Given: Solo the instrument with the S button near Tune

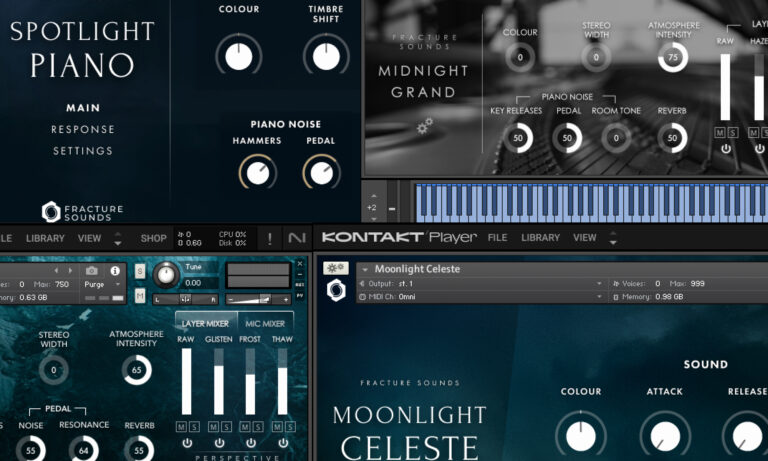Looking at the screenshot, I should coord(140,271).
